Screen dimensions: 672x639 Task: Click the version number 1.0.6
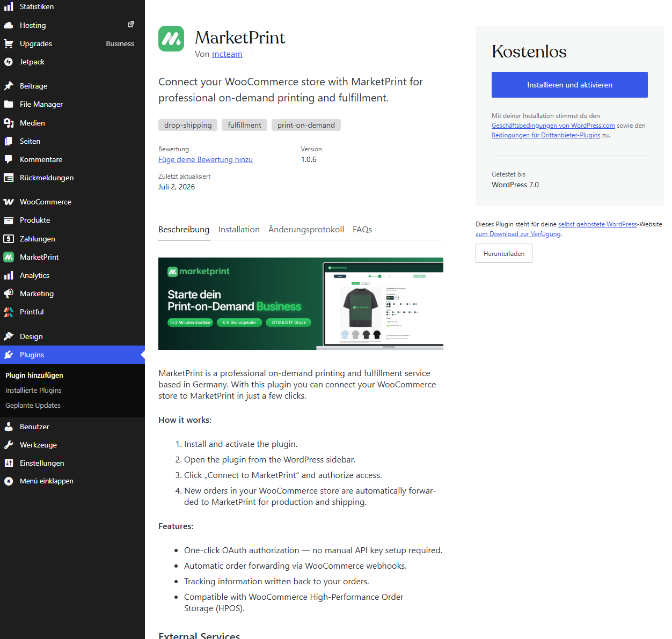tap(309, 159)
